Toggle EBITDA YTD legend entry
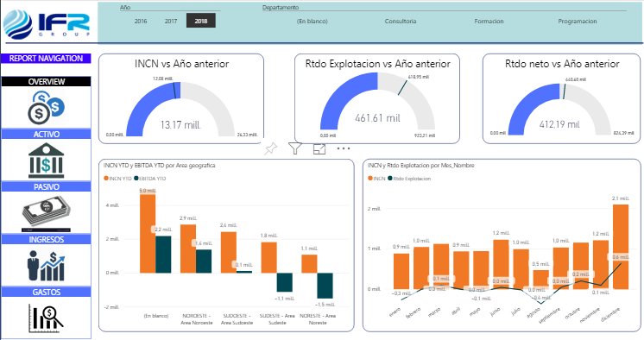644x340 pixels. 150,179
